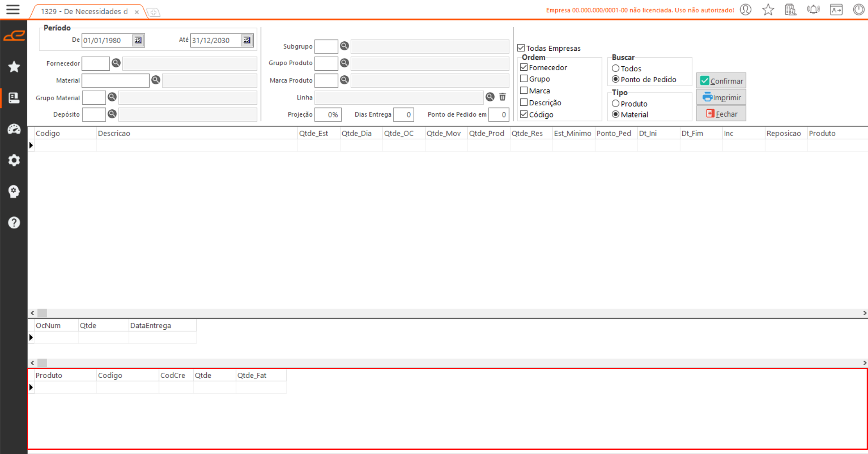Open the settings gear in sidebar
The height and width of the screenshot is (454, 868).
(14, 160)
